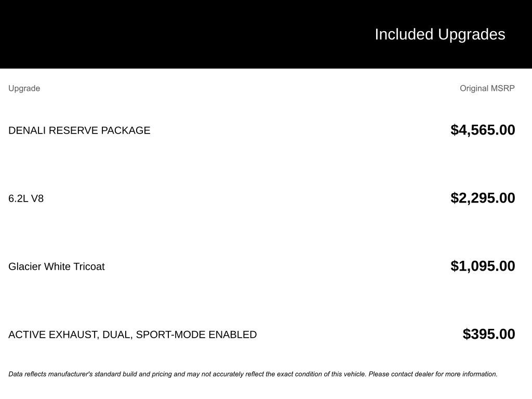Choose the Glacier White Tricoat upgrade
532x399 pixels.
pyautogui.click(x=56, y=267)
